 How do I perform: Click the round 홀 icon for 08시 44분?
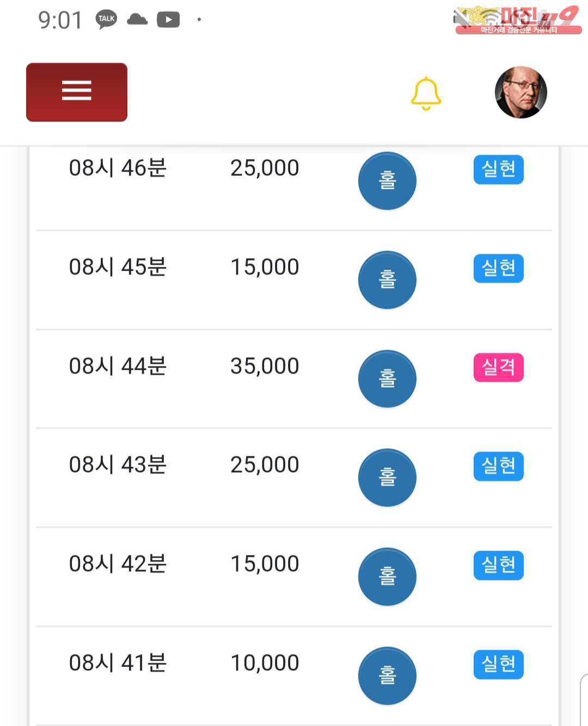tap(387, 379)
